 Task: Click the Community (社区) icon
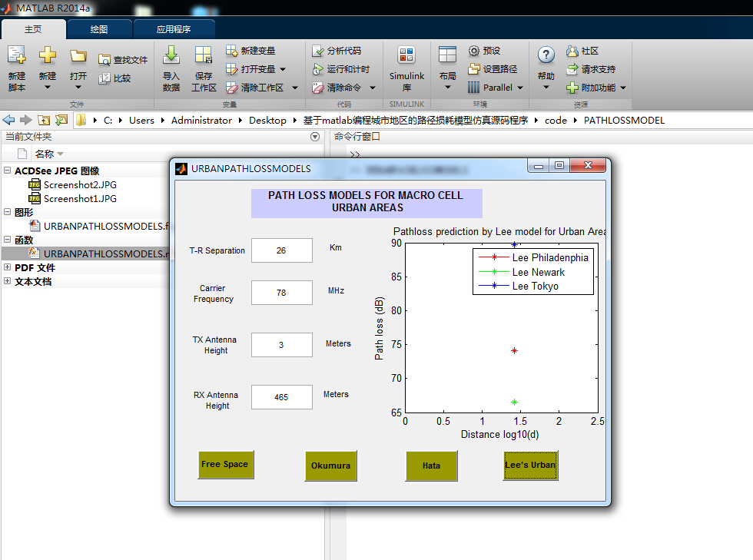pyautogui.click(x=572, y=51)
